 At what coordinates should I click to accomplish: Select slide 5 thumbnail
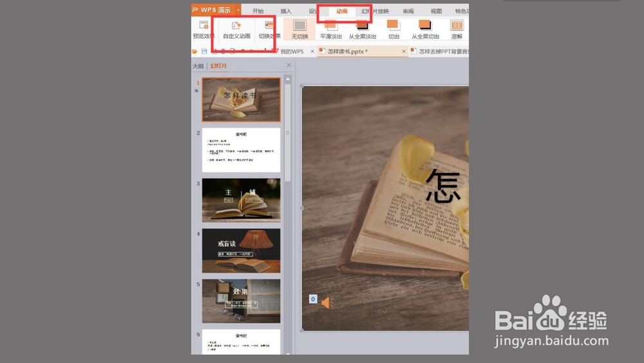pos(241,301)
